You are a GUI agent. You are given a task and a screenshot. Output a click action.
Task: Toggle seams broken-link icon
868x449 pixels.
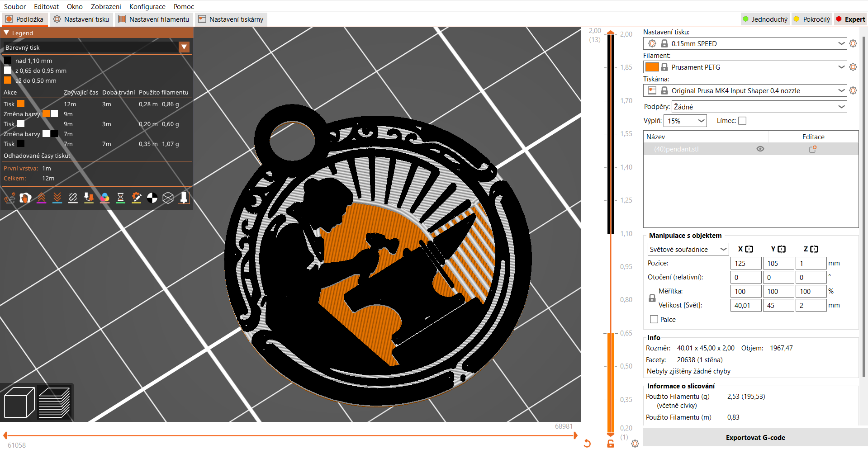coord(73,198)
